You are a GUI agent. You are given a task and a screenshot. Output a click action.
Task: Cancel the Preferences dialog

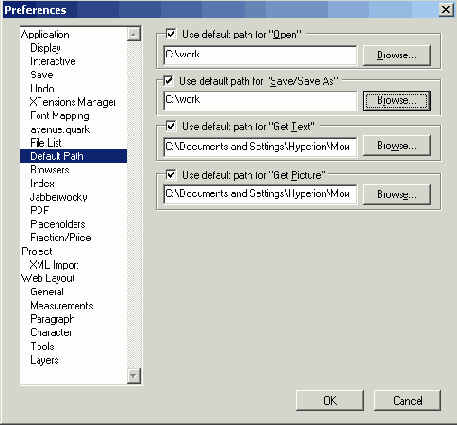(x=407, y=400)
